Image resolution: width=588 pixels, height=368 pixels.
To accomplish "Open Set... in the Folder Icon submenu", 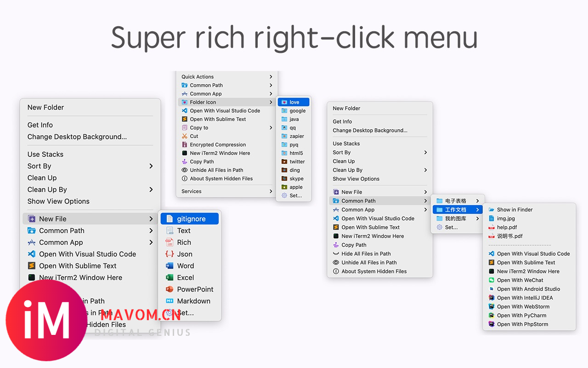I will tap(294, 195).
